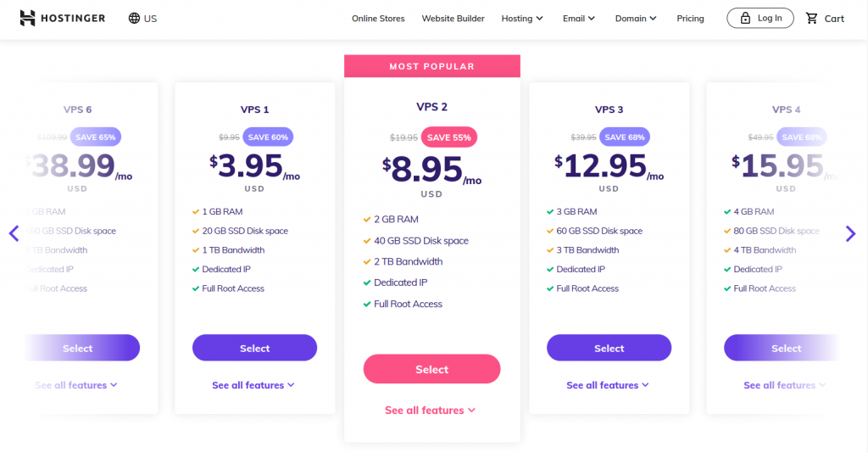
Task: Select the VPS 2 most popular plan
Action: point(431,369)
